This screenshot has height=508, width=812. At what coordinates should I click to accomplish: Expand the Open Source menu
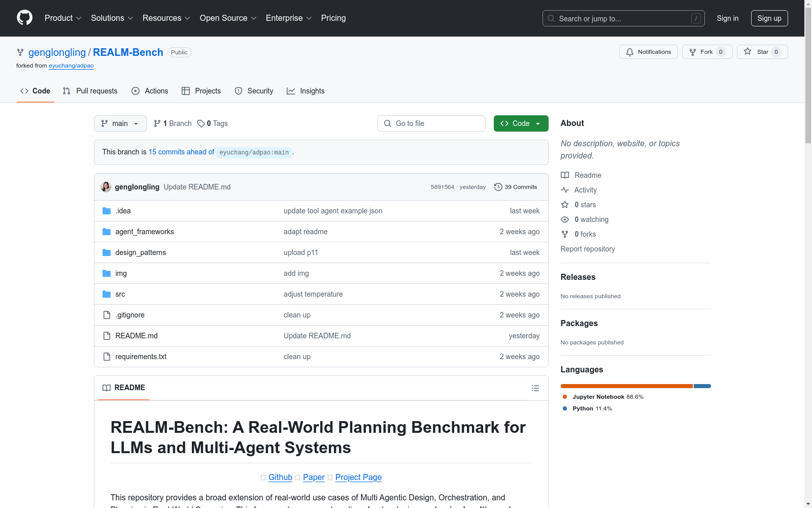228,18
